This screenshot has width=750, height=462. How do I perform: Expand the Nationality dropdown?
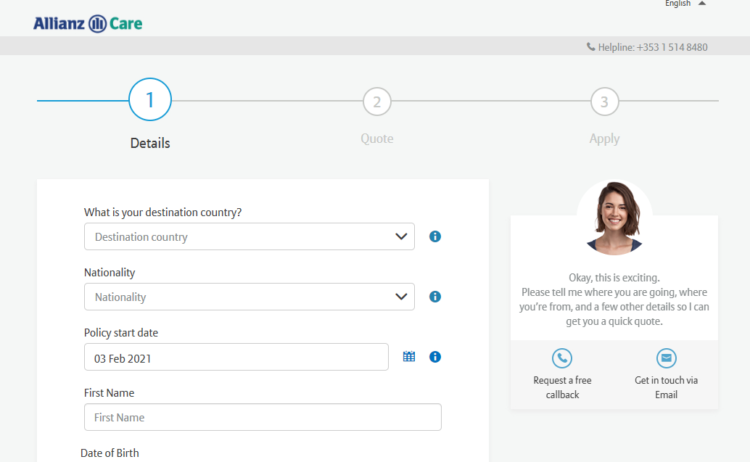pyautogui.click(x=249, y=297)
